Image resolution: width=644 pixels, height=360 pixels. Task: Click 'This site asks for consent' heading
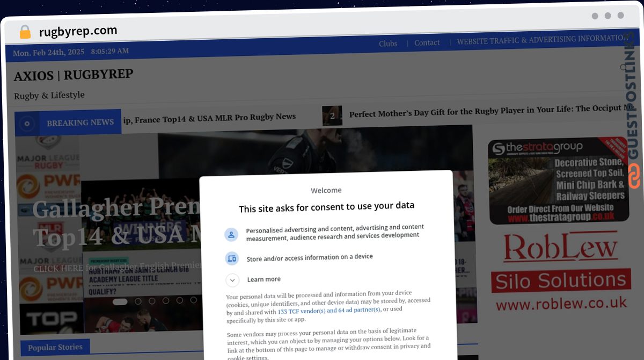(327, 207)
